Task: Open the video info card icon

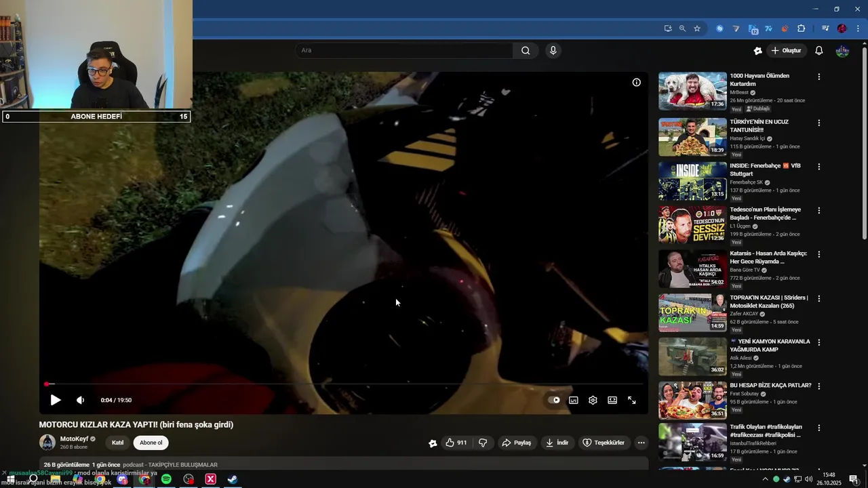Action: tap(636, 82)
